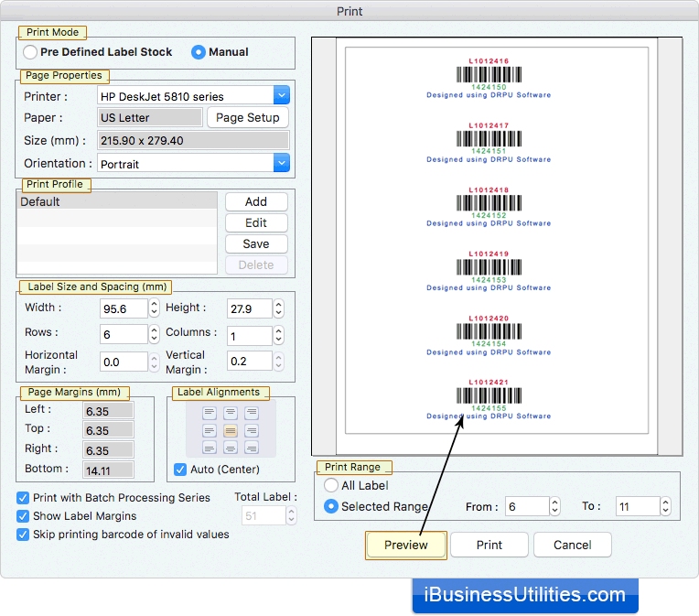Screen dimensions: 699x616
Task: Toggle Print with Batch Processing Series
Action: point(23,498)
